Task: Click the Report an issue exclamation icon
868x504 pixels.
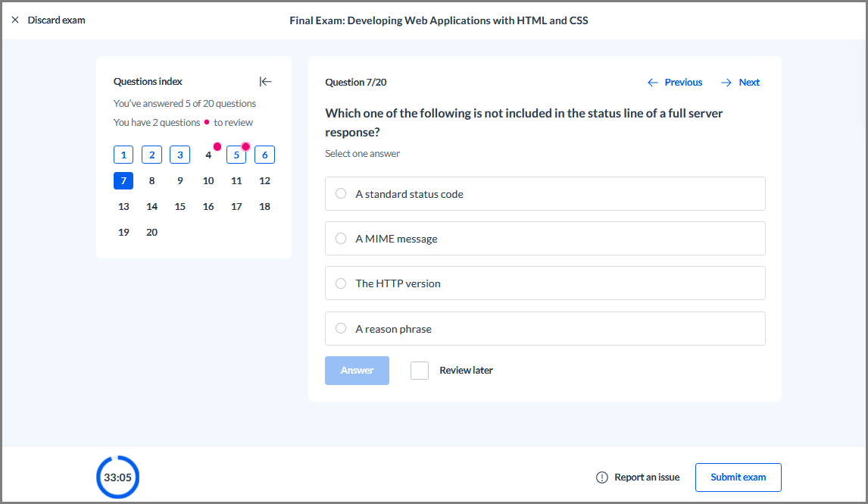Action: pos(601,477)
